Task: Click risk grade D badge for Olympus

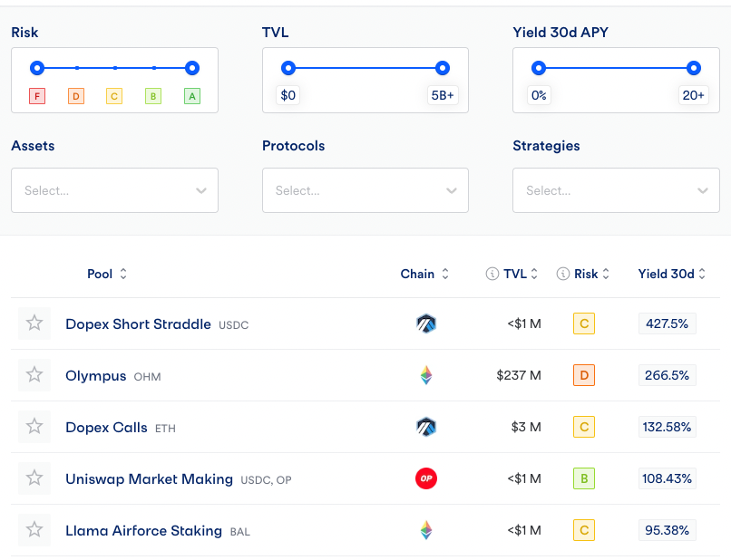Action: 584,375
